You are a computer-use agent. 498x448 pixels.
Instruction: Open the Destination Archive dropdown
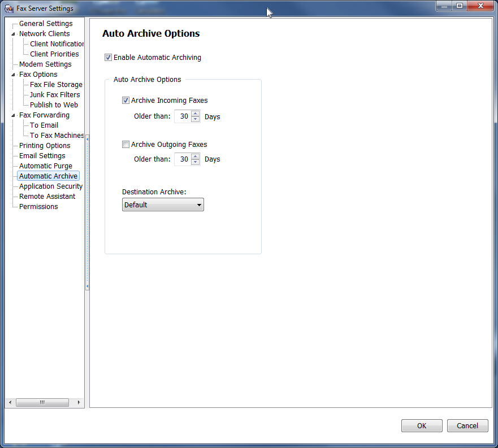tap(163, 205)
